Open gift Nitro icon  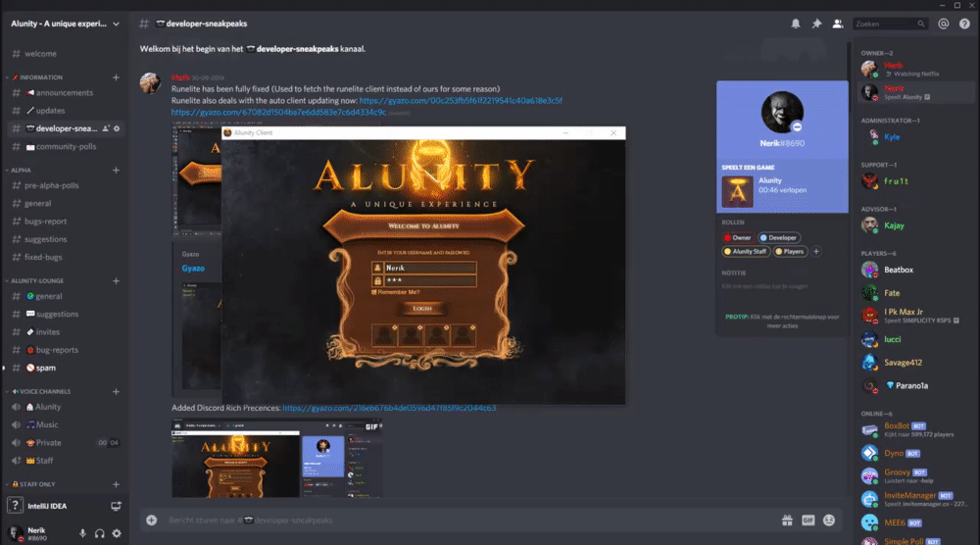pos(787,520)
